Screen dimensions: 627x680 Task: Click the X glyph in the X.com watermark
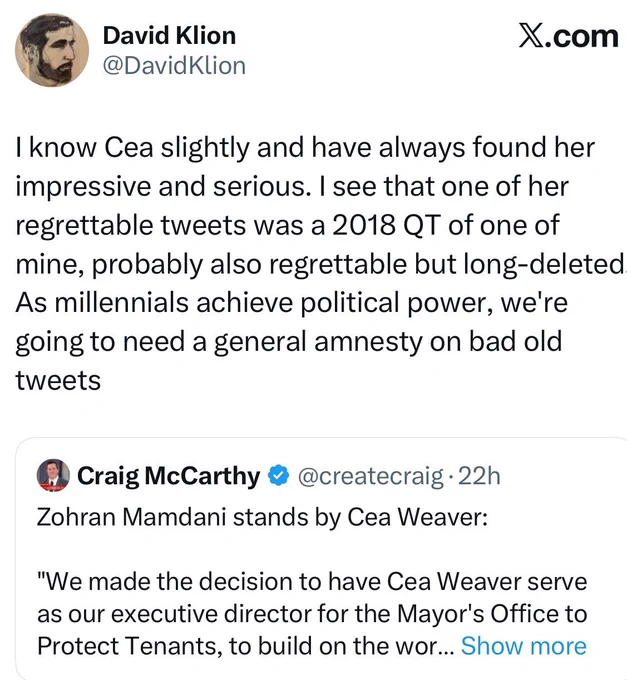point(529,36)
